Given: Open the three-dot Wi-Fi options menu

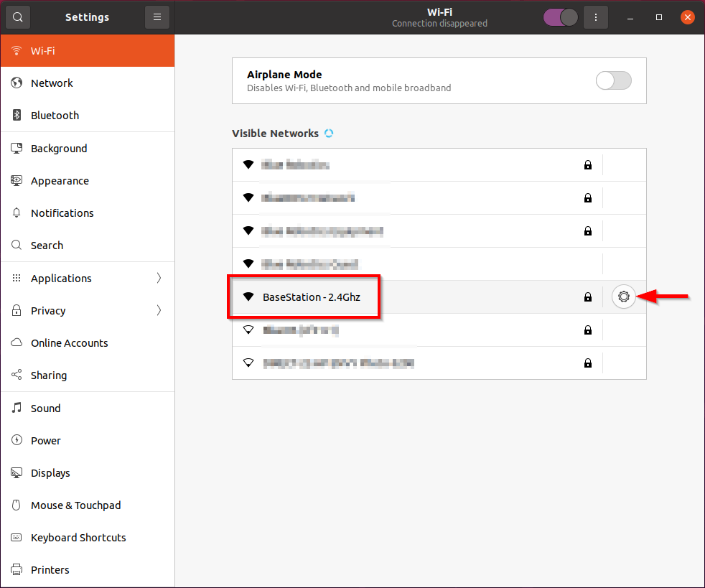Looking at the screenshot, I should (595, 17).
